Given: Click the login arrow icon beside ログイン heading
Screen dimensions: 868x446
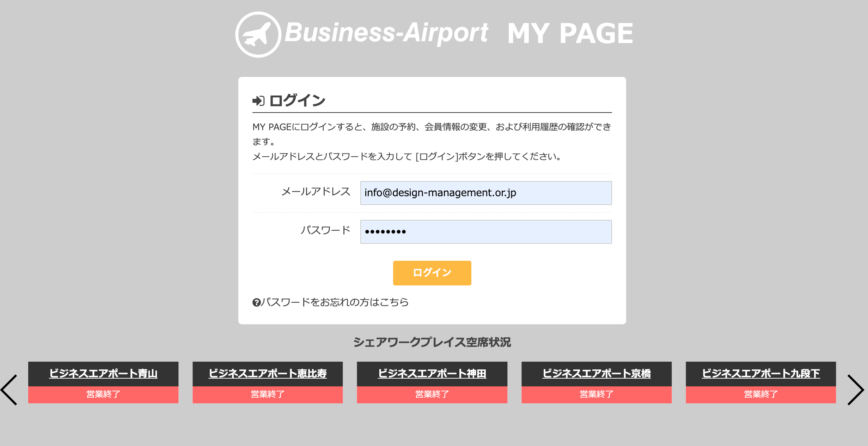Looking at the screenshot, I should coord(258,101).
